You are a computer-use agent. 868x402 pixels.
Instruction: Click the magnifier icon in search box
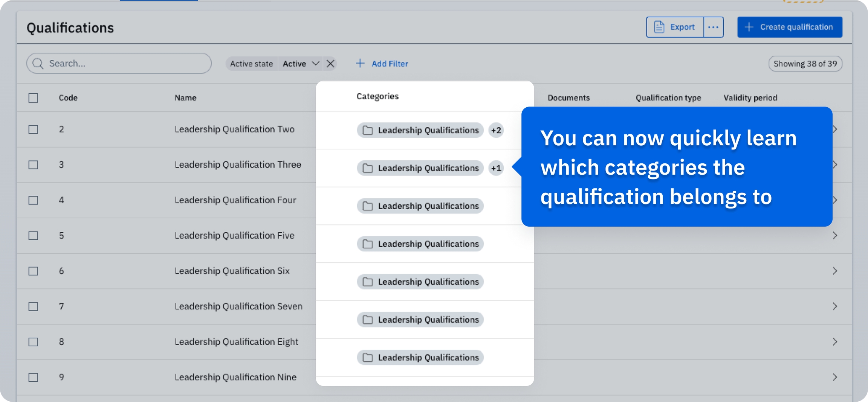38,64
